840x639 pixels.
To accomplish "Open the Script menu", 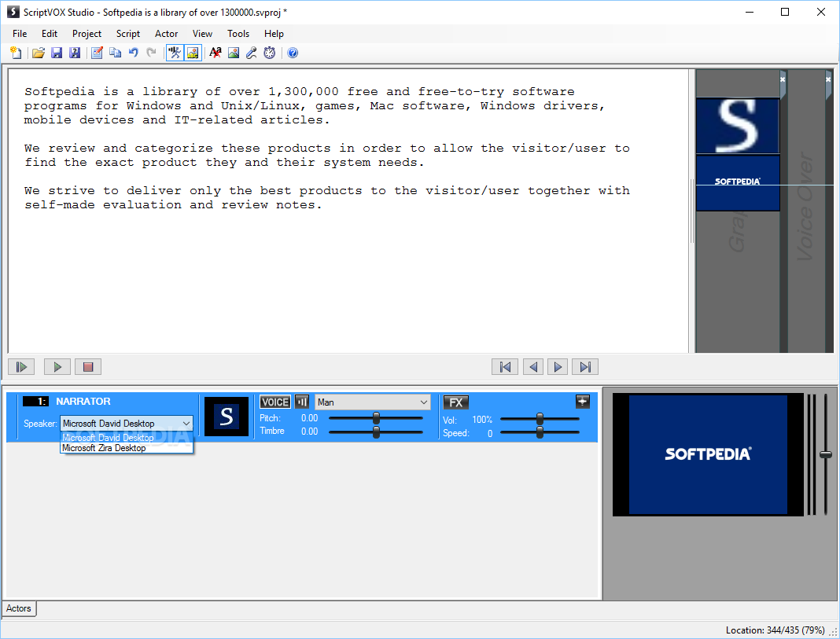I will (128, 34).
